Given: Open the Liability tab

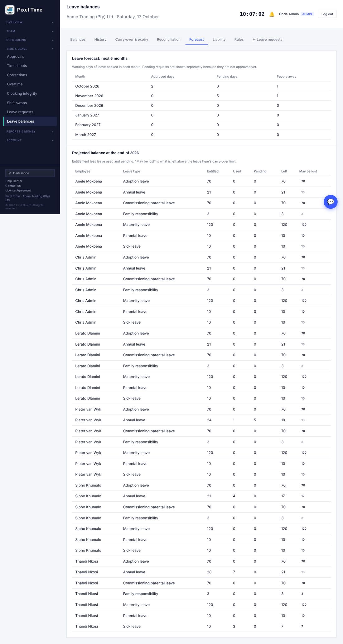Looking at the screenshot, I should click(219, 40).
